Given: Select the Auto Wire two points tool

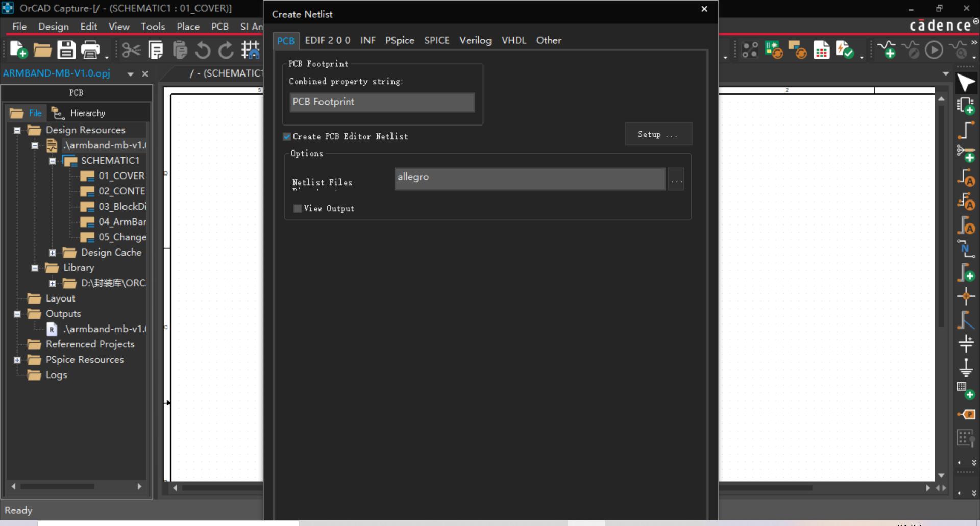Looking at the screenshot, I should click(966, 178).
